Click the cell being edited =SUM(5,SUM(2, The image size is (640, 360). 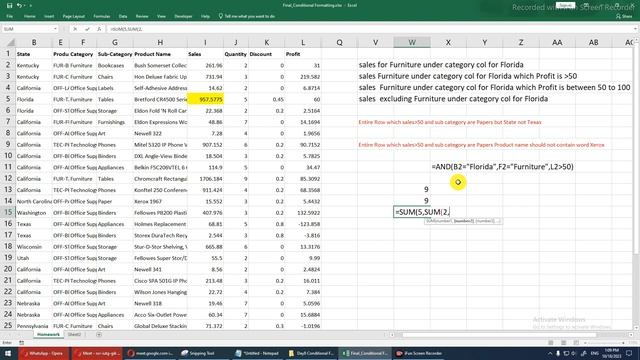click(x=412, y=212)
